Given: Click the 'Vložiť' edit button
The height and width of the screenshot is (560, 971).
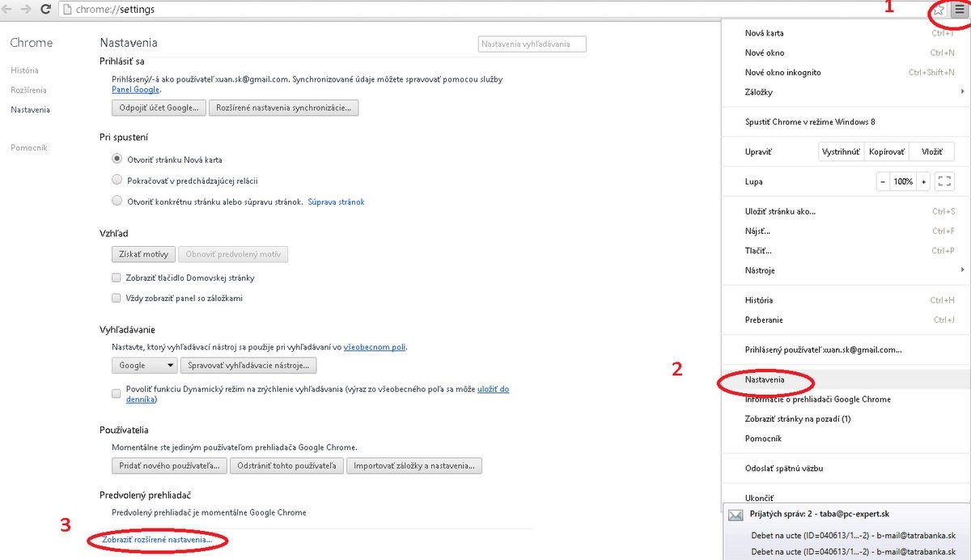Looking at the screenshot, I should pyautogui.click(x=931, y=151).
